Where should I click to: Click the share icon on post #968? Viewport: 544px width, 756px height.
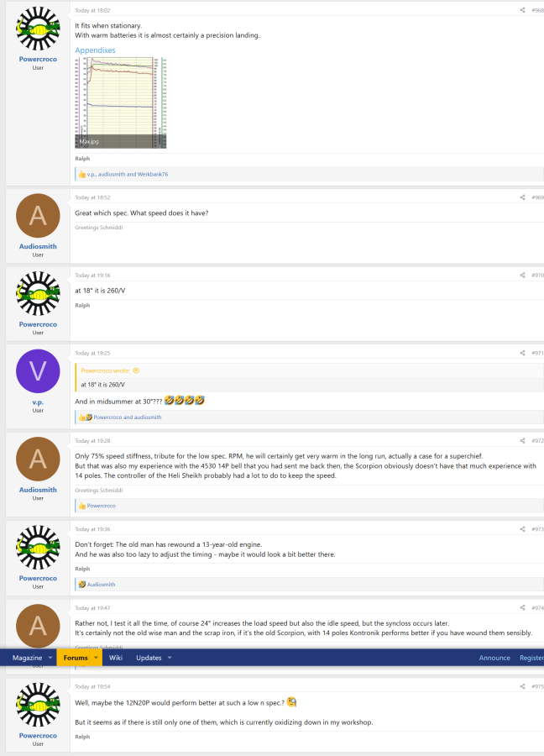pyautogui.click(x=523, y=10)
